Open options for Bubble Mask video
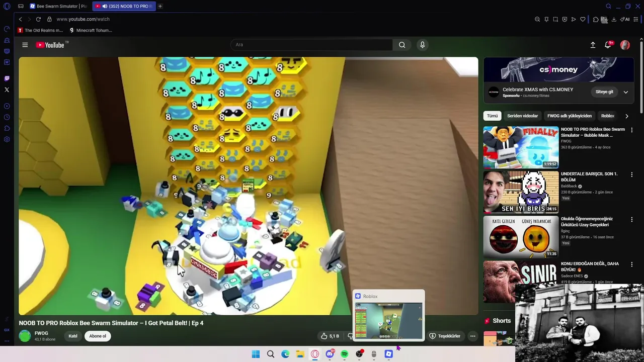Screen dimensions: 644x362 click(632, 130)
